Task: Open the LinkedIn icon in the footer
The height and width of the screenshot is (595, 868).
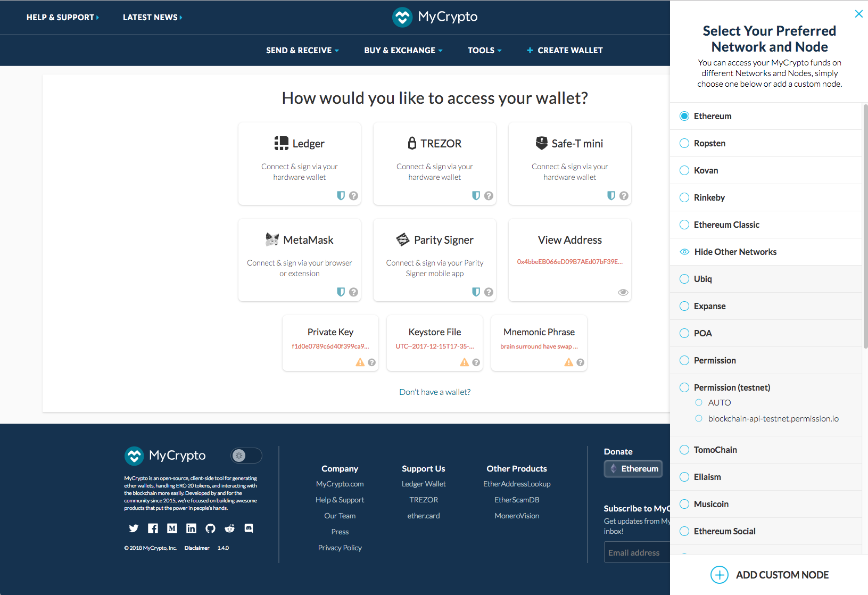Action: click(191, 528)
